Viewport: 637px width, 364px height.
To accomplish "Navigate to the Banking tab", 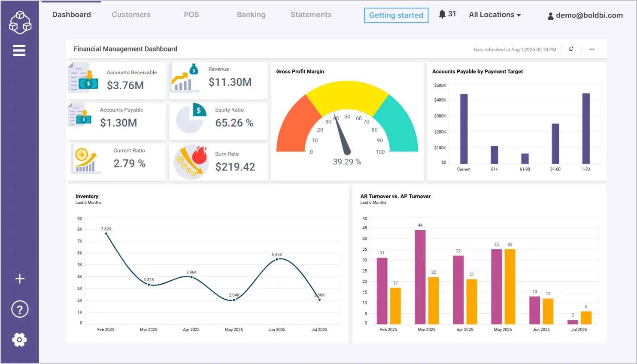I will (x=251, y=15).
